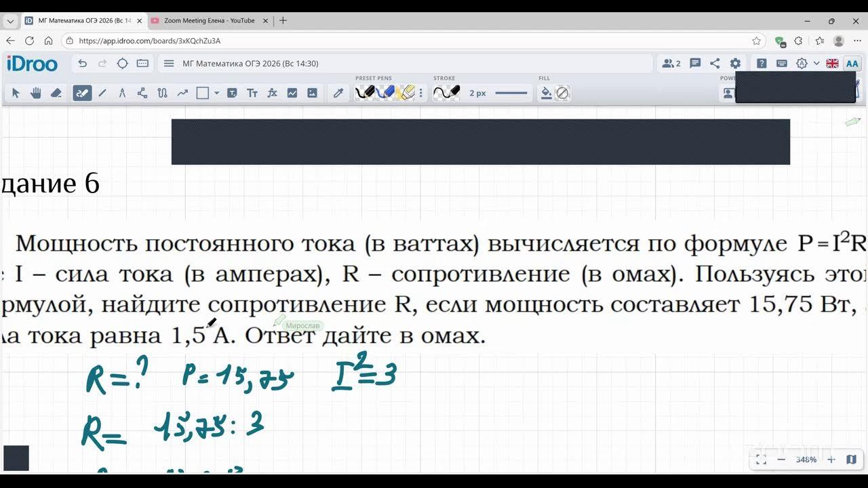The width and height of the screenshot is (868, 488).
Task: Select the black preset pen
Action: 365,92
